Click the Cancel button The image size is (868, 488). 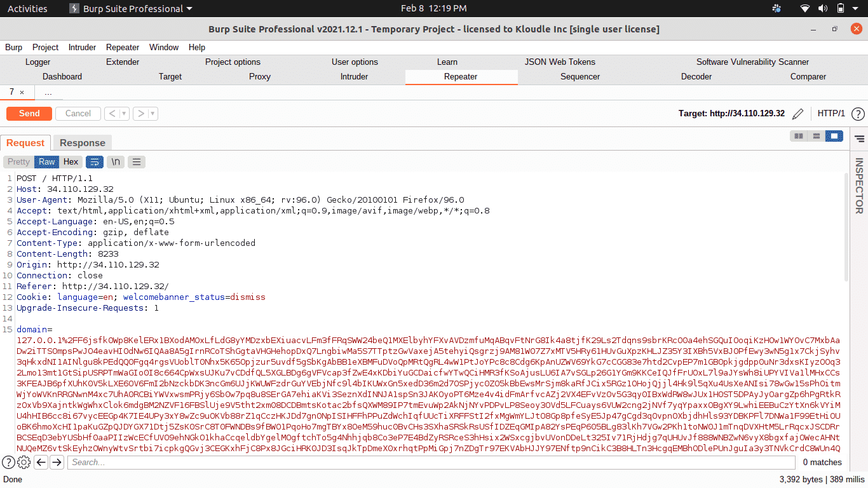[78, 114]
